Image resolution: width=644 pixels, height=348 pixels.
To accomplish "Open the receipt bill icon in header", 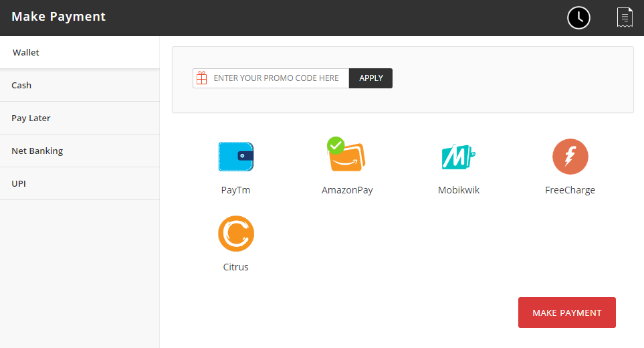I will tap(625, 17).
